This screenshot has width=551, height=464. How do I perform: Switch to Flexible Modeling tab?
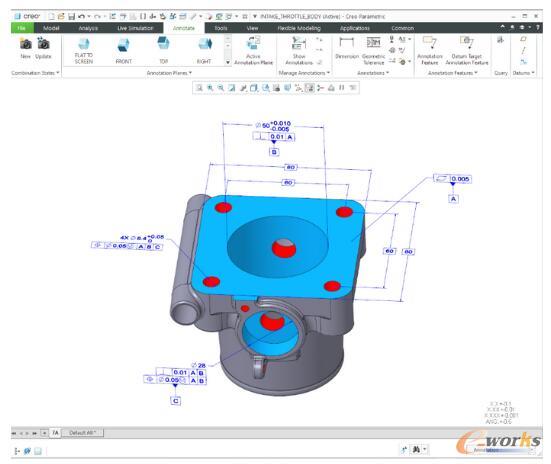(299, 28)
